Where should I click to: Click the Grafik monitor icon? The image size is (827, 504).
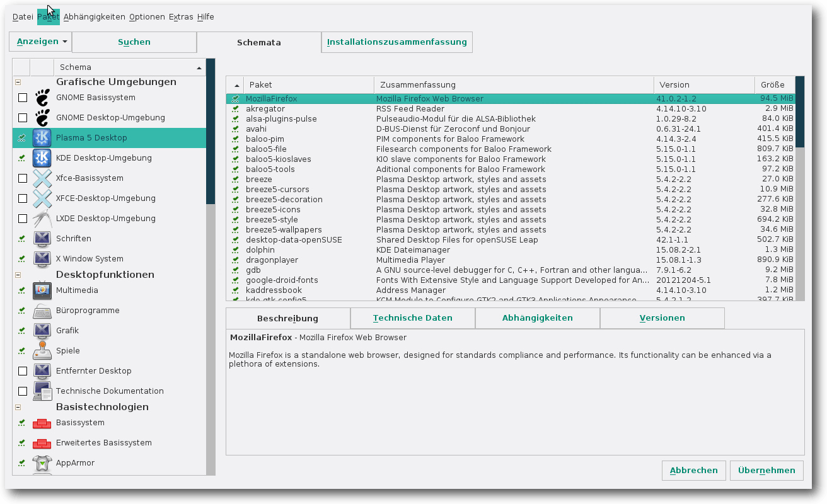(42, 331)
